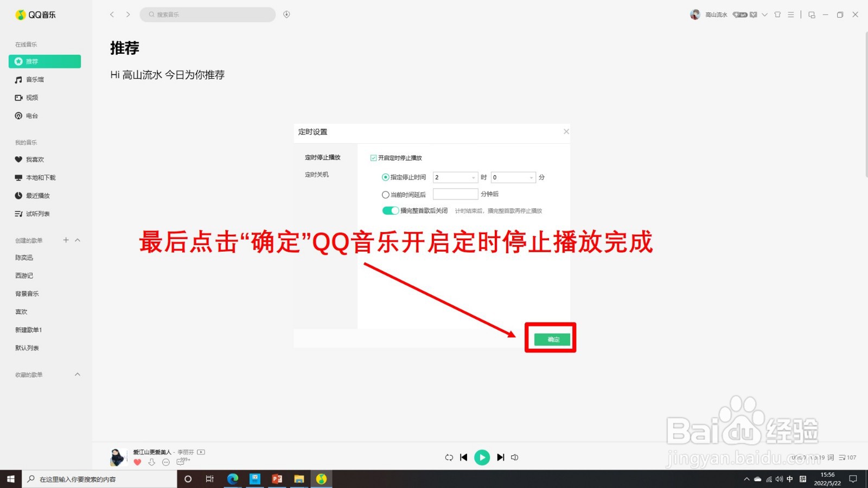Viewport: 868px width, 488px height.
Task: Open the minute dropdown showing 0
Action: tap(513, 177)
